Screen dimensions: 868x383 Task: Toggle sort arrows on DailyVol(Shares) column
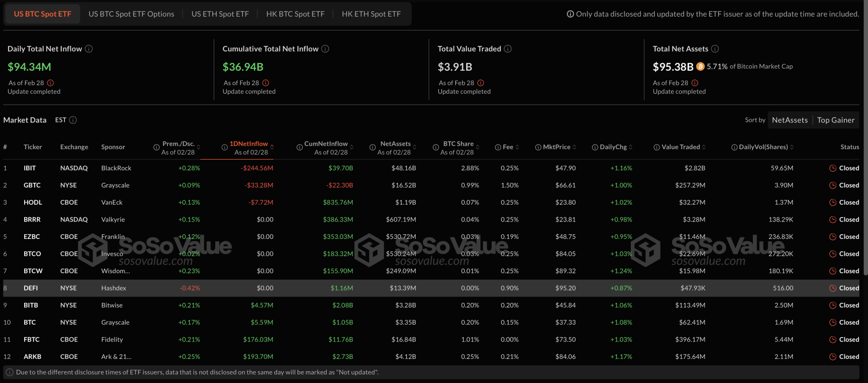[792, 147]
